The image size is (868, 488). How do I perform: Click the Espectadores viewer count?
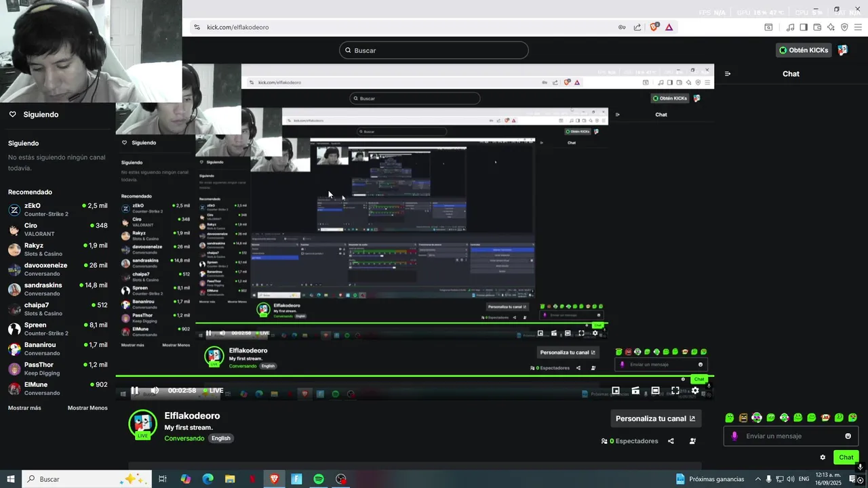629,441
